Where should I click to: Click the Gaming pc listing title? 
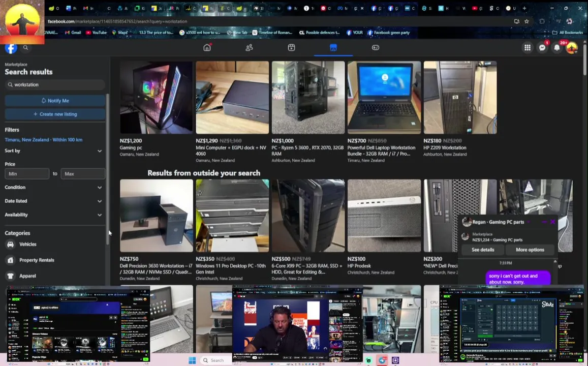pos(131,148)
